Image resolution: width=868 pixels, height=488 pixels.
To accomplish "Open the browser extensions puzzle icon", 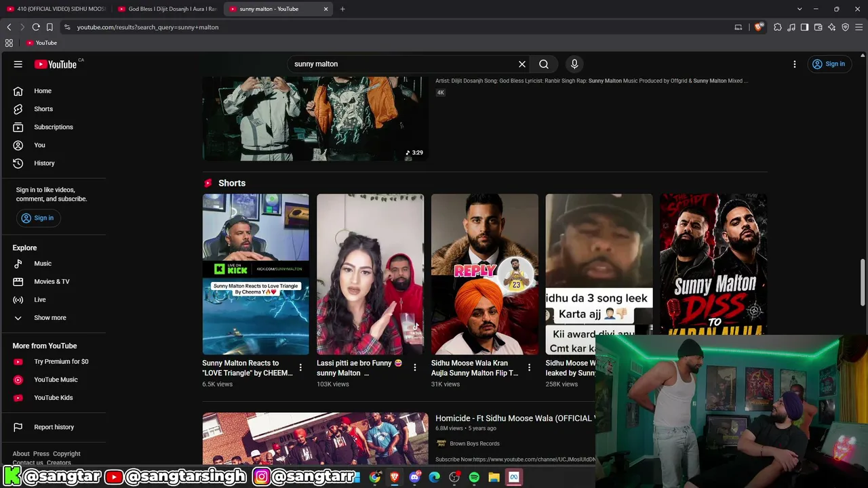I will (778, 27).
